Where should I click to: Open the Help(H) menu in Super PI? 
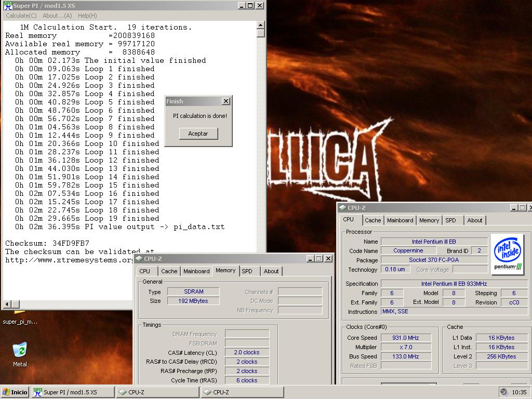tap(87, 16)
